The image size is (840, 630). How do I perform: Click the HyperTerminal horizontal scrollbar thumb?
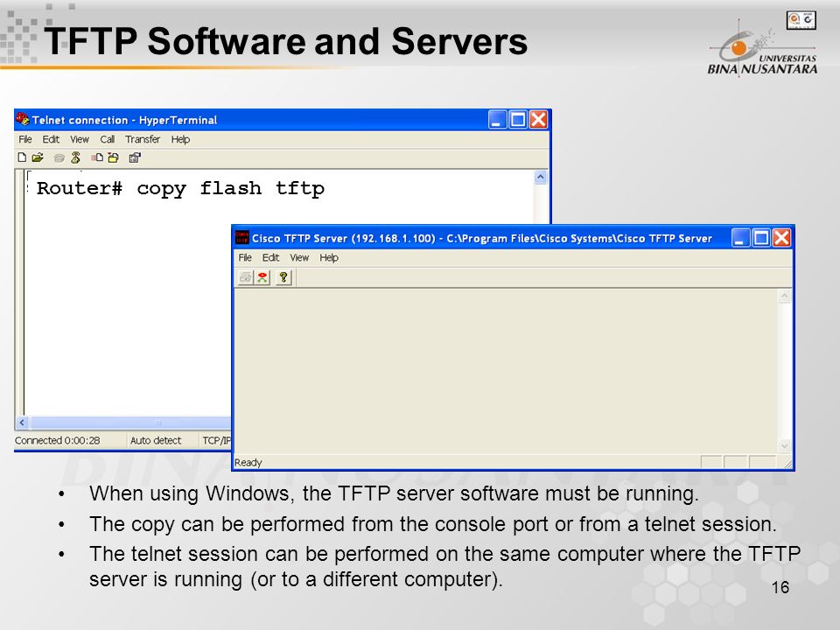pos(130,423)
